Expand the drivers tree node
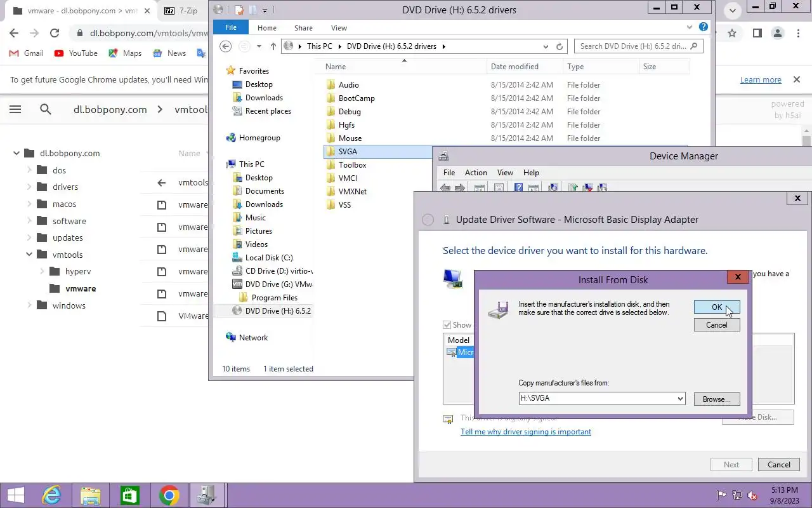 [29, 187]
